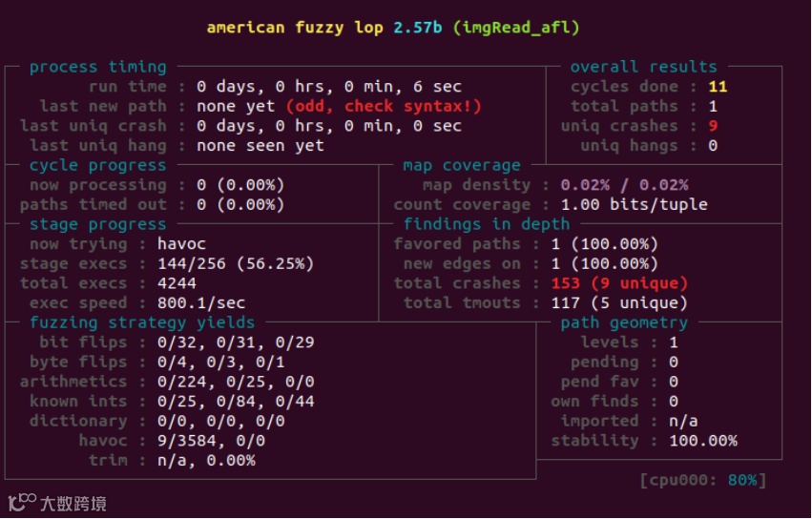This screenshot has height=519, width=812.
Task: Click arithmetics value '0/224, 0/25, 0/0'
Action: 236,382
